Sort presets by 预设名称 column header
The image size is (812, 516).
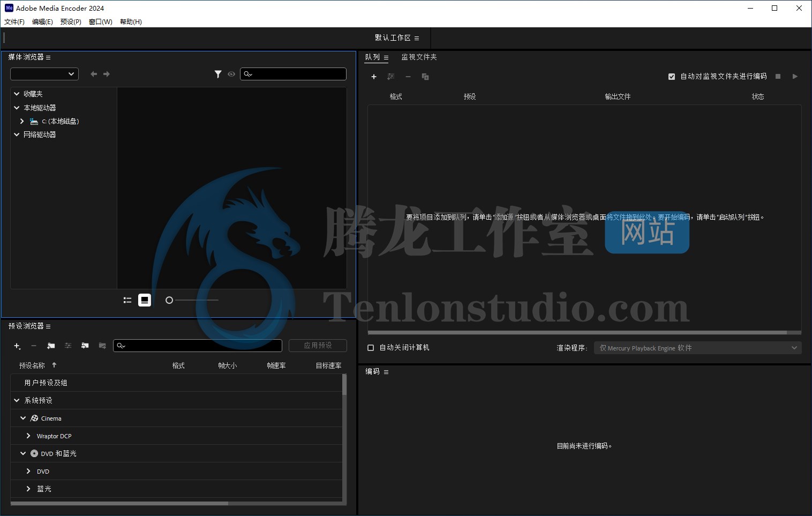tap(32, 365)
